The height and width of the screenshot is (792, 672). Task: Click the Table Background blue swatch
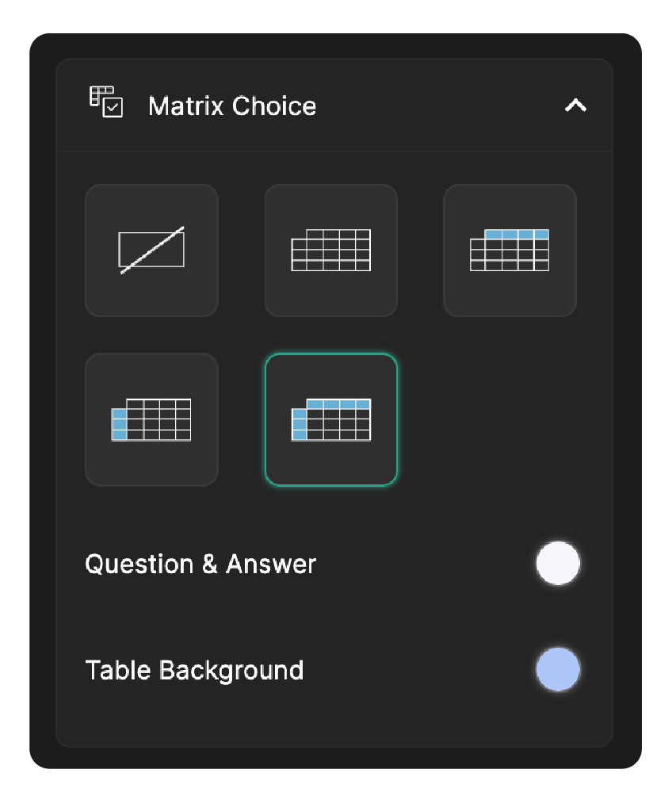pyautogui.click(x=558, y=669)
